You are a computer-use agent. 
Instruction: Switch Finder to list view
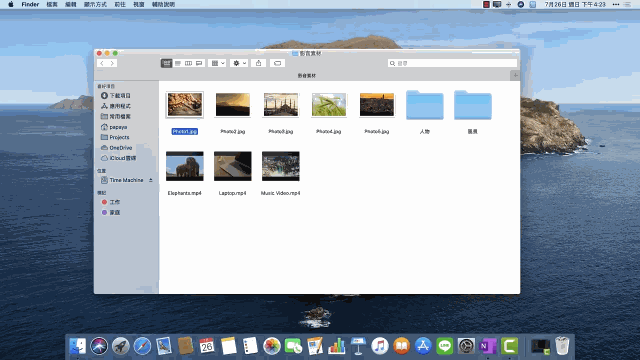tap(178, 63)
